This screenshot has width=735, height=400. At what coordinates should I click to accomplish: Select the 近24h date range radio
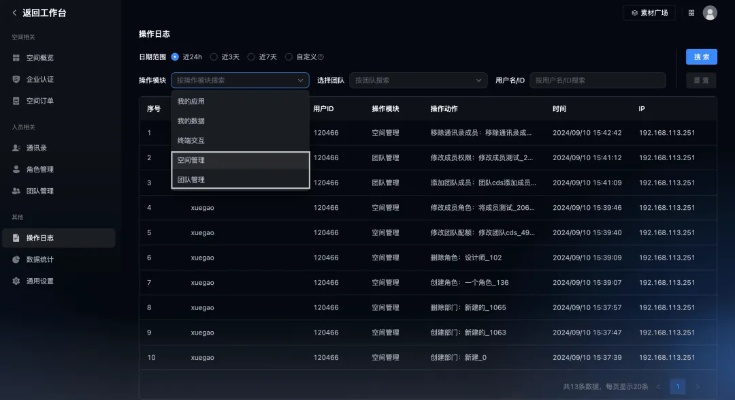point(176,57)
